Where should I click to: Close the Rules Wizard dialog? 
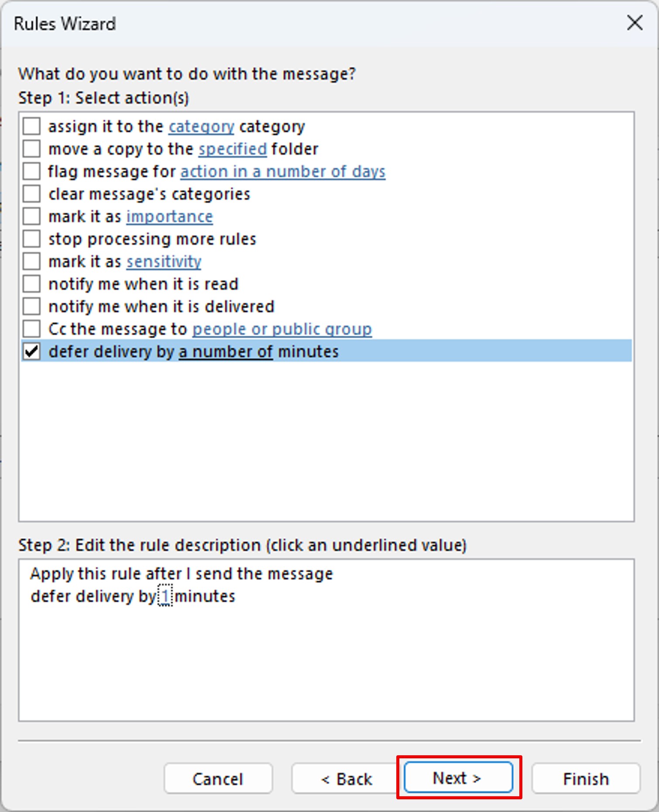[635, 23]
